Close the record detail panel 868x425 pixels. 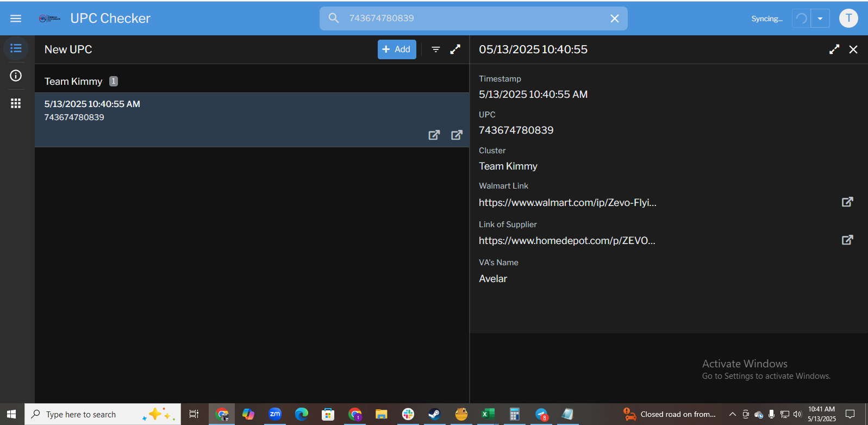click(853, 49)
